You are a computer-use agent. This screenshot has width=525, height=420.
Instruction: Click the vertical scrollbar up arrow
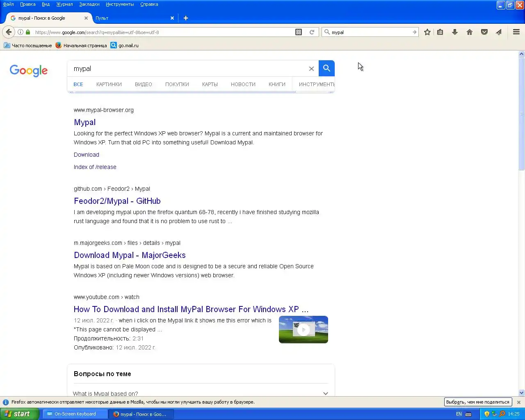tap(522, 54)
